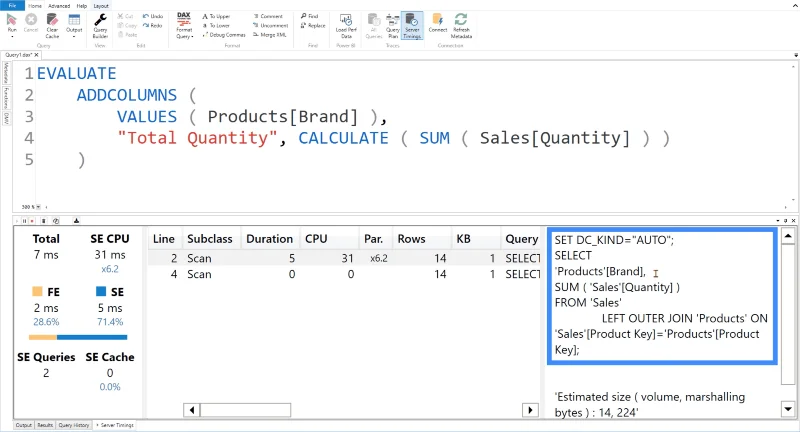Clear the cache
800x432 pixels.
pos(52,26)
